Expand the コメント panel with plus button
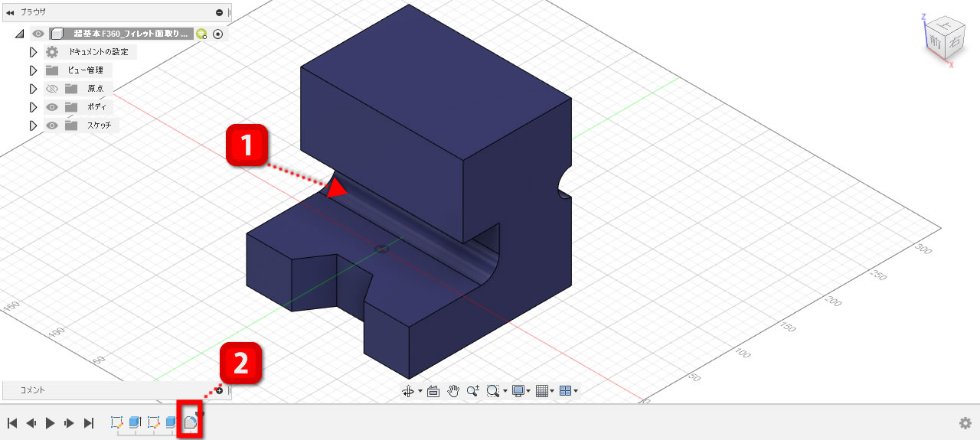The image size is (980, 440). [x=220, y=390]
